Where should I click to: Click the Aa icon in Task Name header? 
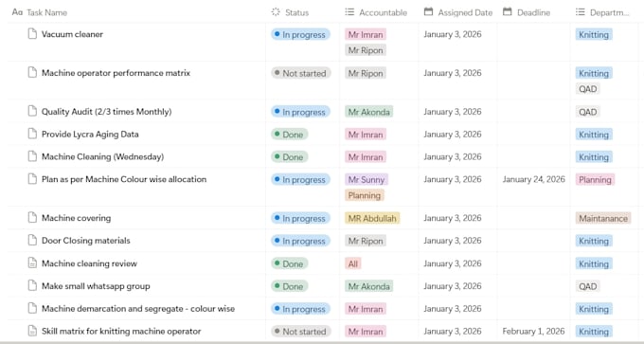(x=17, y=12)
